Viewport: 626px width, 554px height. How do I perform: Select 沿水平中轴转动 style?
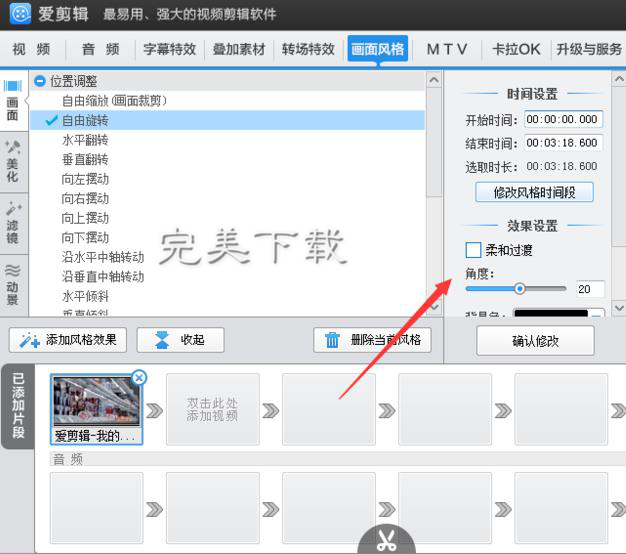227,257
